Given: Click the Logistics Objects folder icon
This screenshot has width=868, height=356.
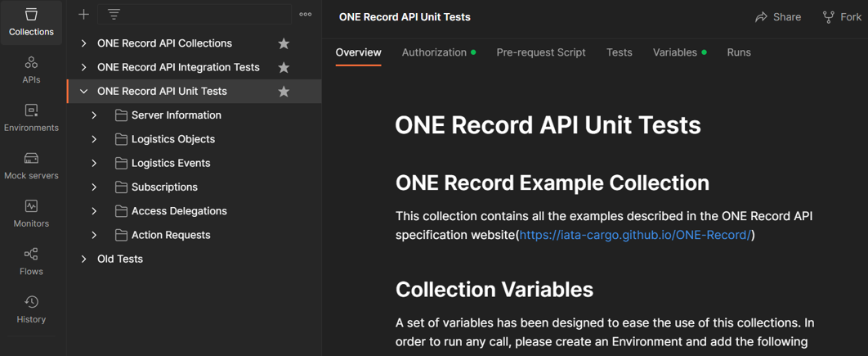Looking at the screenshot, I should point(121,139).
